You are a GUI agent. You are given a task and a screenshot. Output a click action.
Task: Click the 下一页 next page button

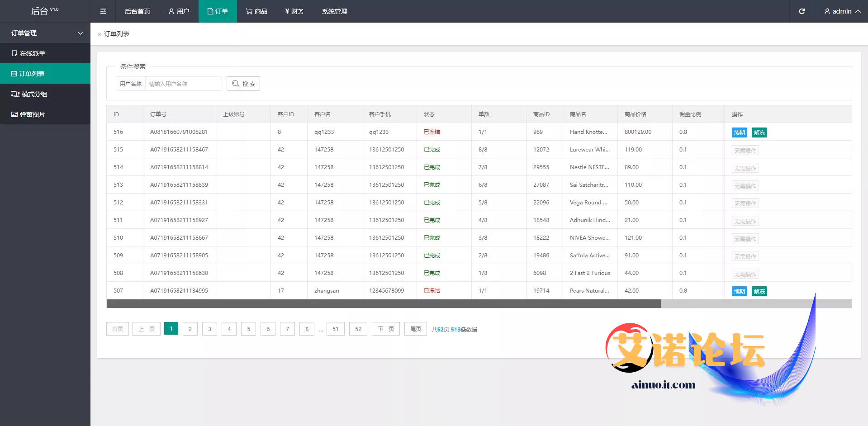[x=386, y=329]
